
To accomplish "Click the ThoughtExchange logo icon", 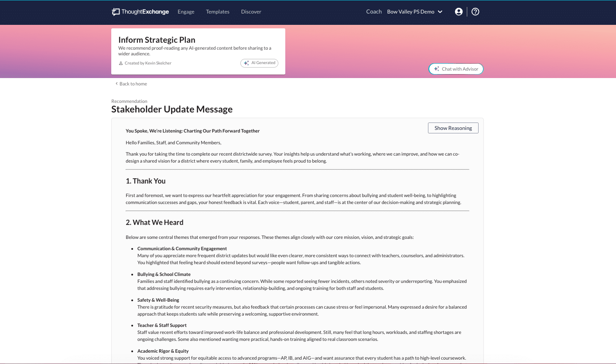I will 116,12.
